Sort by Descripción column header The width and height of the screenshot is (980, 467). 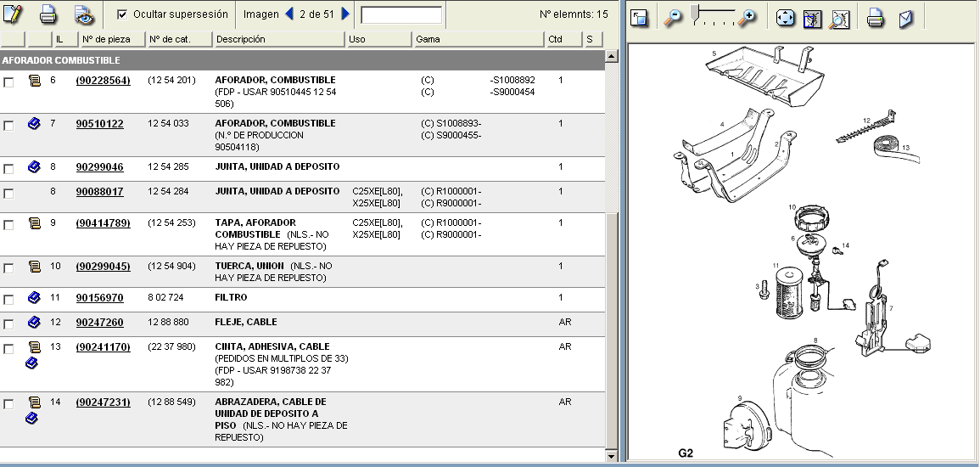[x=278, y=39]
